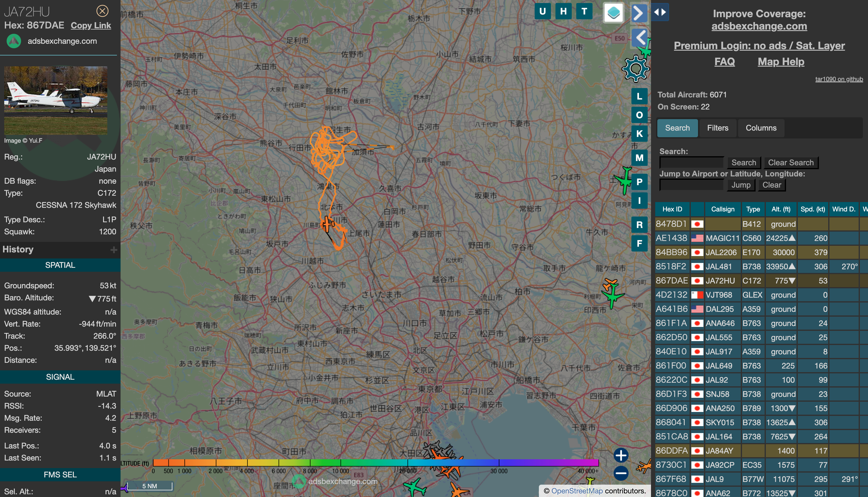Toggle the I map button
This screenshot has width=868, height=497.
pos(639,200)
